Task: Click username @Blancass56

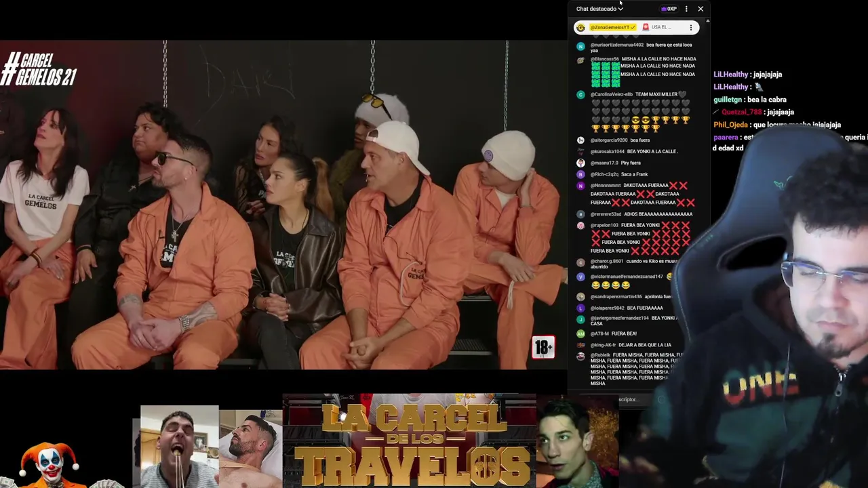Action: [604, 59]
